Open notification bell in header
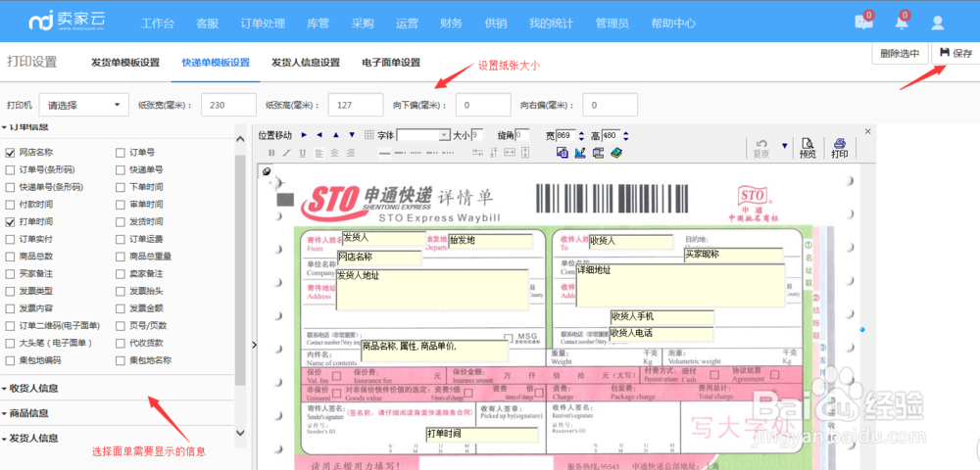The height and width of the screenshot is (470, 980). [x=902, y=22]
